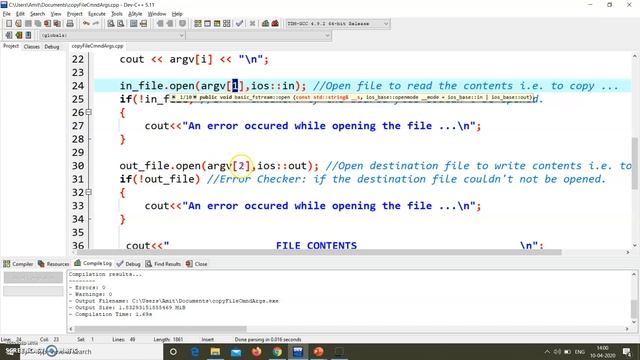The width and height of the screenshot is (640, 360).
Task: Open the Edit menu
Action: (20, 14)
